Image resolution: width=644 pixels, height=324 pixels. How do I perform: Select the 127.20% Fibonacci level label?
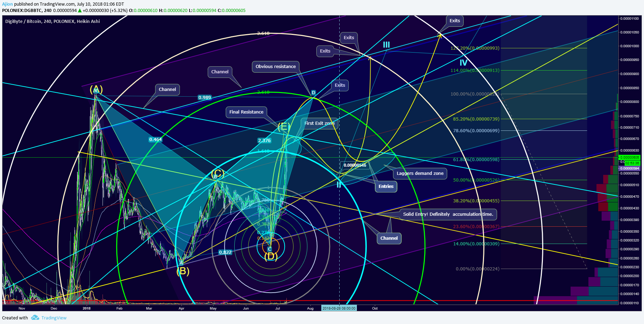click(x=475, y=48)
